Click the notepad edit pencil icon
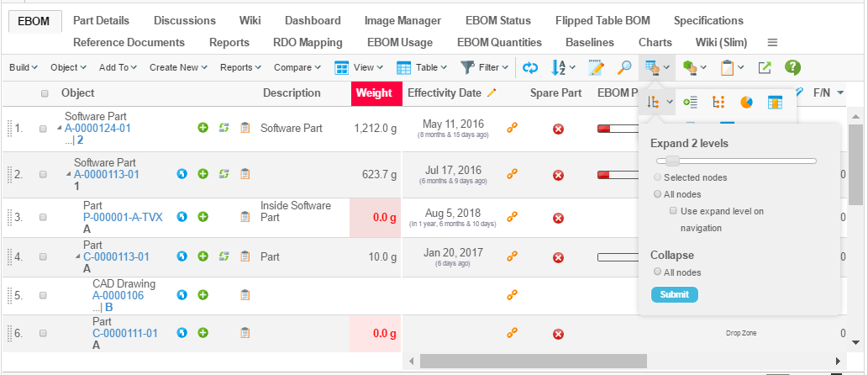 (597, 67)
